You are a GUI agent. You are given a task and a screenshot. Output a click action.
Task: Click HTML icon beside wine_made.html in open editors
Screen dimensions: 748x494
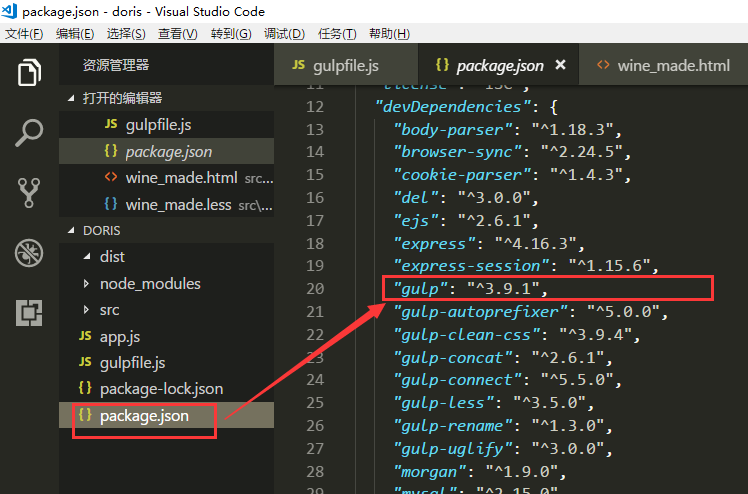tap(111, 177)
